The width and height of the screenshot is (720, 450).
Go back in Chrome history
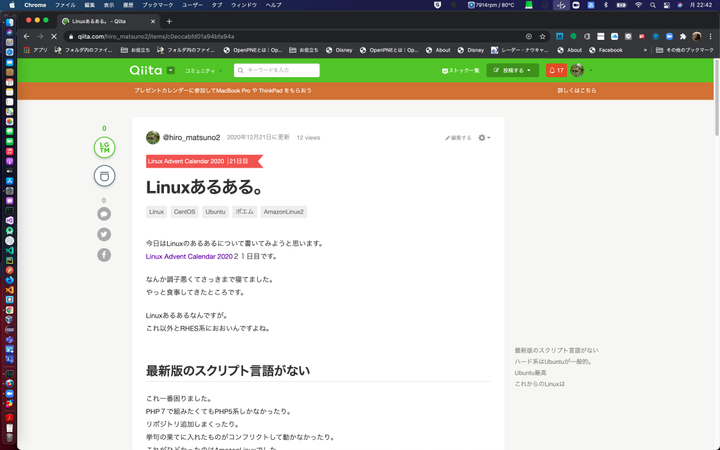point(27,36)
